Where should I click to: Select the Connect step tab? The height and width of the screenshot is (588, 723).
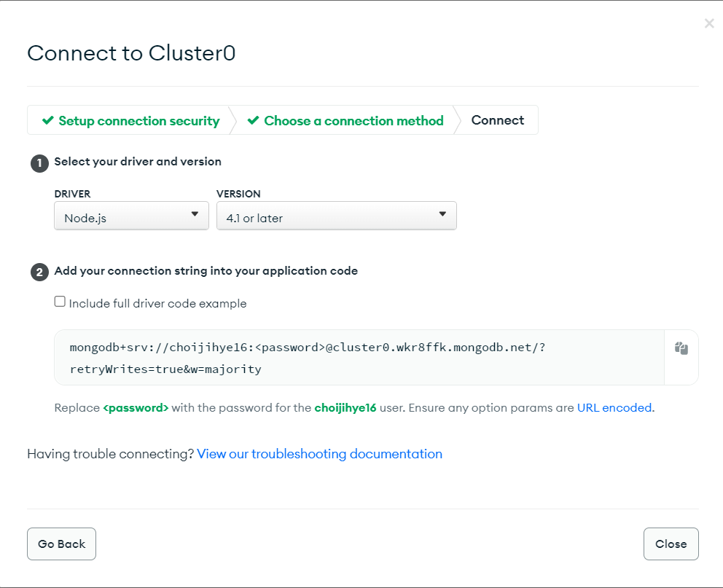pos(497,121)
